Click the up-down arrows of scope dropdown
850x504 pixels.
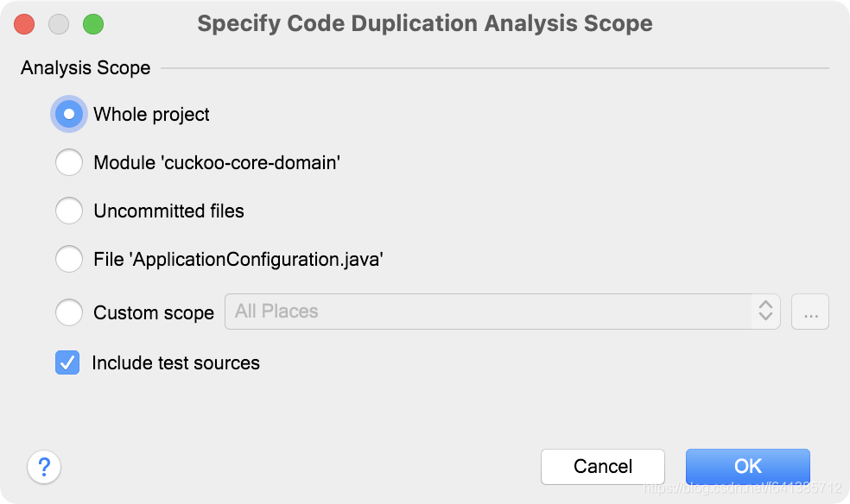765,312
